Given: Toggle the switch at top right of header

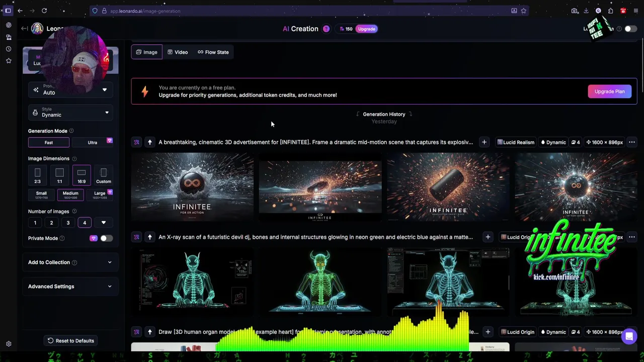Looking at the screenshot, I should tap(630, 29).
